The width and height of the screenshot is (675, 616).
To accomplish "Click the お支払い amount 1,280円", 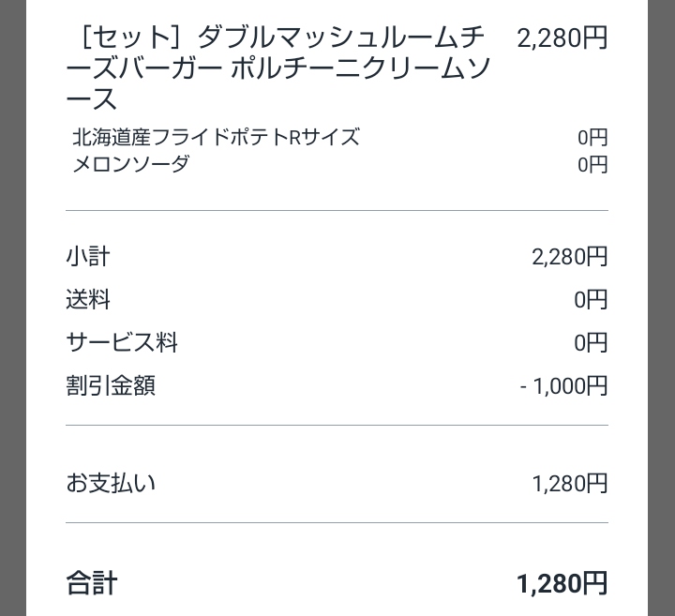I will 569,484.
